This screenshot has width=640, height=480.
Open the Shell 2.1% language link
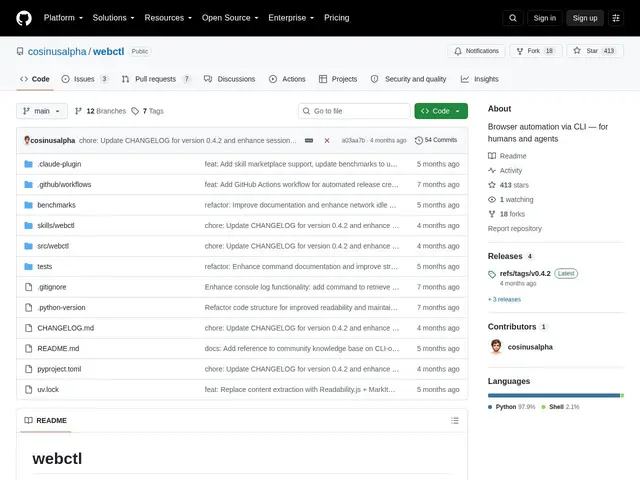tap(560, 407)
